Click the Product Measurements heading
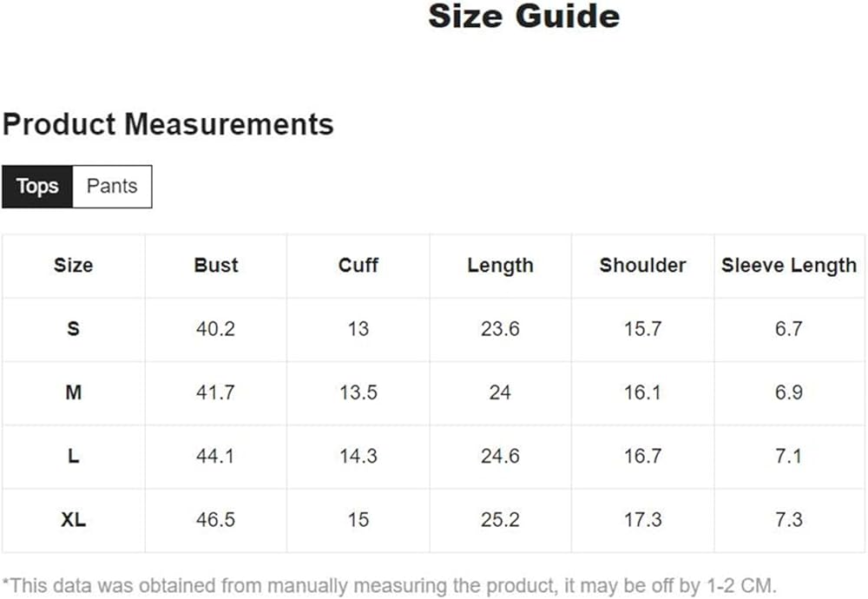The image size is (868, 599). tap(168, 124)
